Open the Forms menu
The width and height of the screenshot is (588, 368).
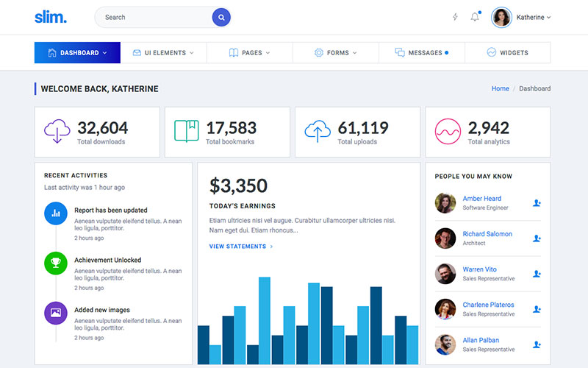coord(336,52)
